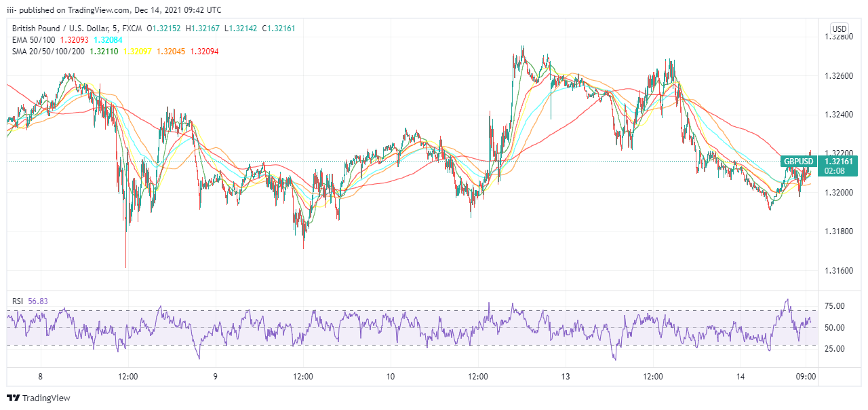Click the close value C1.32161 in header

pos(279,29)
